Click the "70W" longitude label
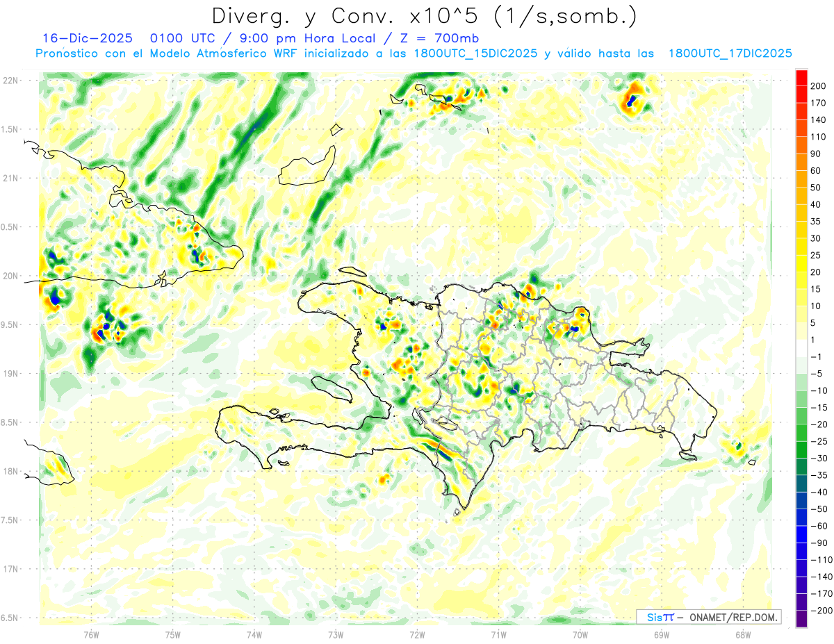834x644 pixels. coord(580,634)
